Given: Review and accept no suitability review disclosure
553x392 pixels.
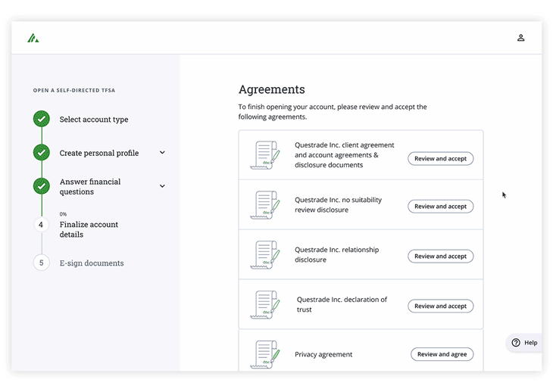Looking at the screenshot, I should [x=440, y=207].
